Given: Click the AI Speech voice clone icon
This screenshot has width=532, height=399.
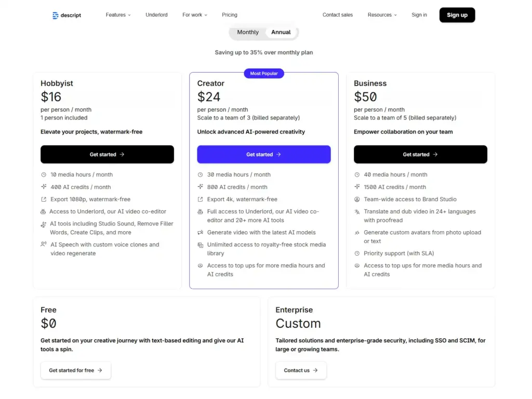Looking at the screenshot, I should 44,245.
